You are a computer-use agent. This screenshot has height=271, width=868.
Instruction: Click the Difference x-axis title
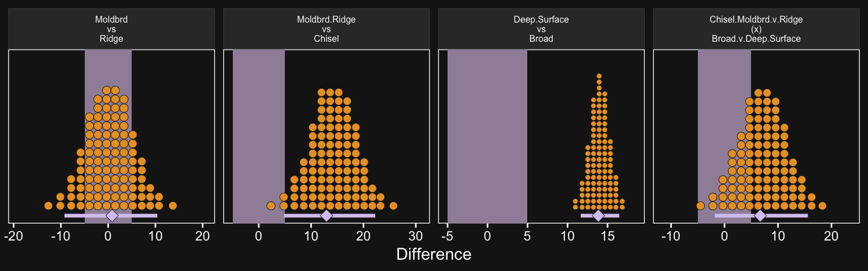[x=433, y=255]
